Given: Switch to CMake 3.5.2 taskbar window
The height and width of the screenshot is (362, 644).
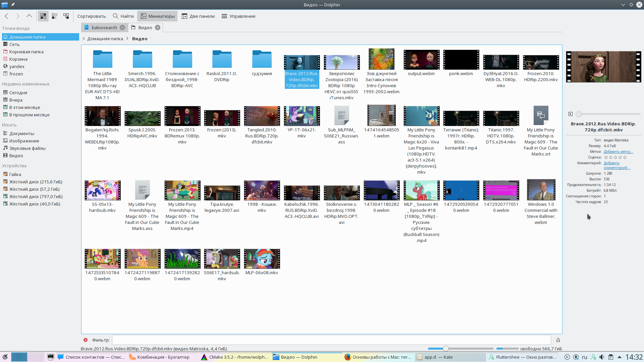Looking at the screenshot, I should (x=235, y=357).
